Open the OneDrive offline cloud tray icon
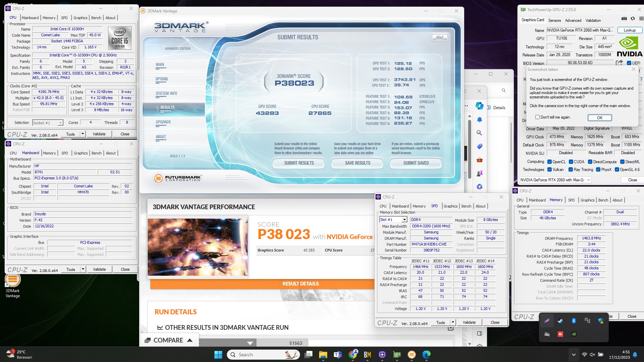The height and width of the screenshot is (362, 644). (x=547, y=334)
